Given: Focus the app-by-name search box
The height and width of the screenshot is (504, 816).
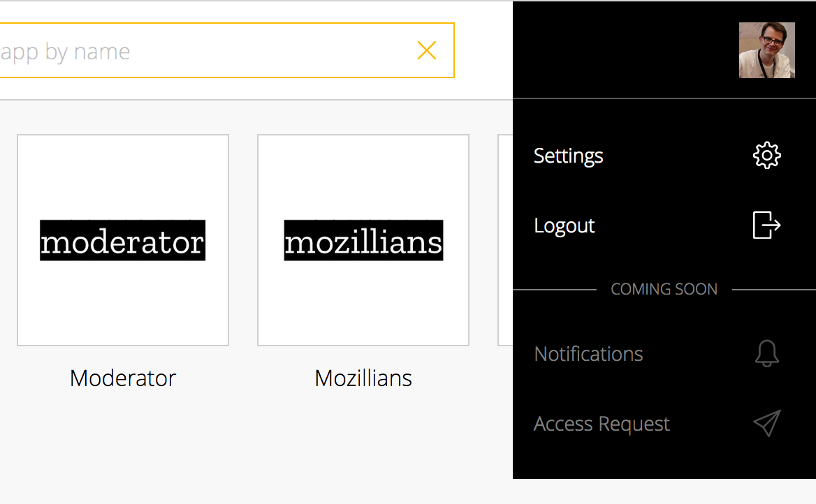Looking at the screenshot, I should (227, 50).
